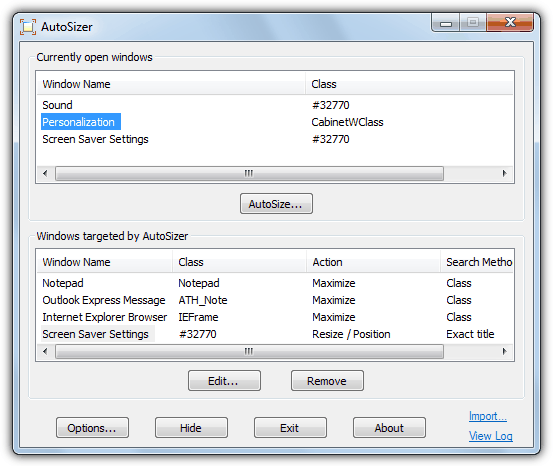Image resolution: width=553 pixels, height=466 pixels.
Task: Open the Options... dialog
Action: click(92, 428)
